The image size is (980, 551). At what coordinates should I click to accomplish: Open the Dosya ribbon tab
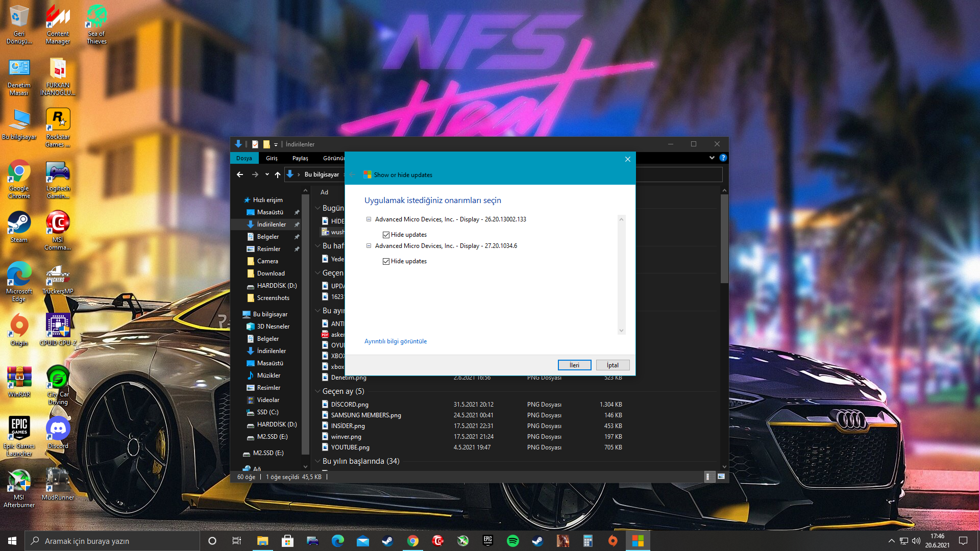244,158
